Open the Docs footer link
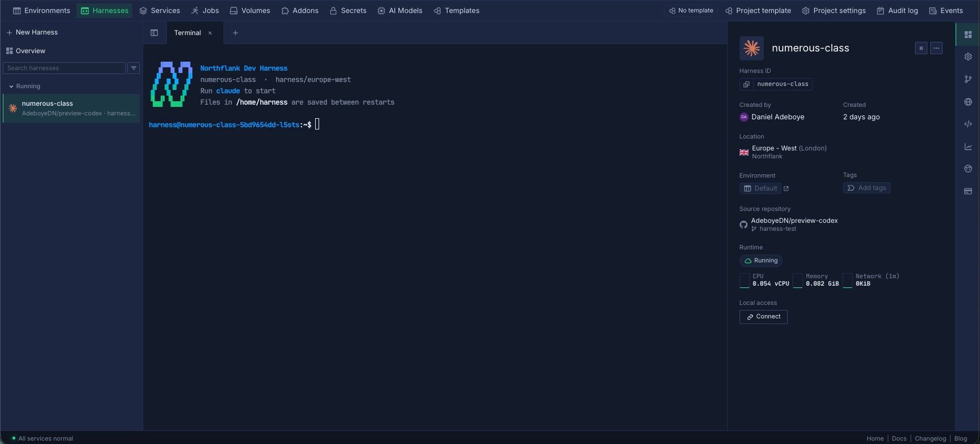This screenshot has width=980, height=444. pyautogui.click(x=899, y=438)
